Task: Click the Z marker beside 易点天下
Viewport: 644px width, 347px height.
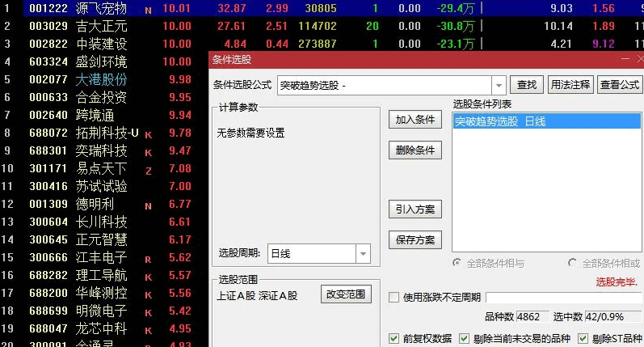Action: pos(148,171)
